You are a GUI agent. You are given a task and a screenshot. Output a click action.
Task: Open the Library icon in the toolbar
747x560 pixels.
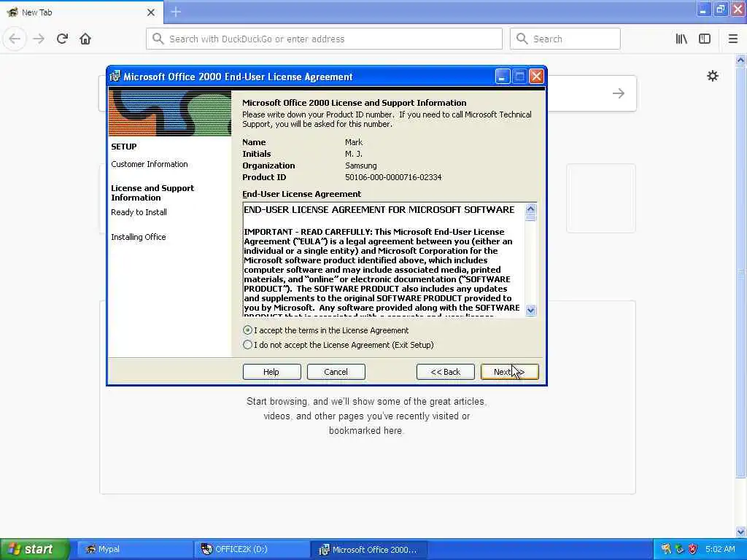pyautogui.click(x=681, y=39)
